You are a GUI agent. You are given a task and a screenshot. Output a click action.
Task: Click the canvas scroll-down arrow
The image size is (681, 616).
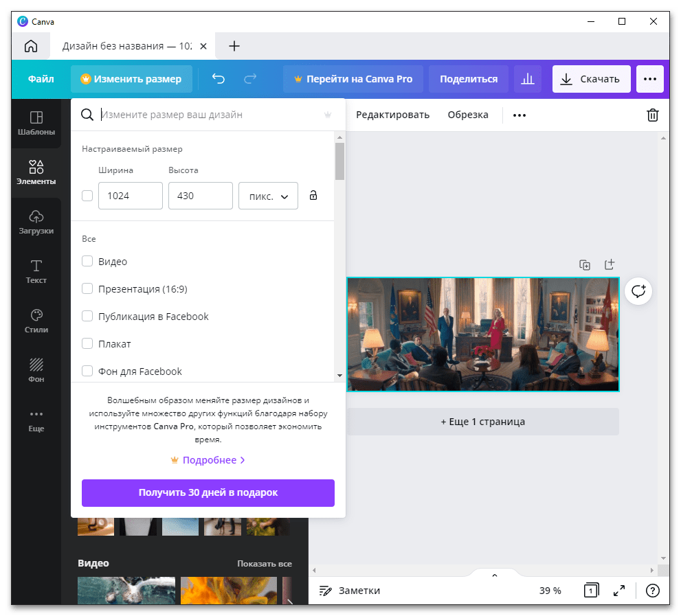[662, 558]
